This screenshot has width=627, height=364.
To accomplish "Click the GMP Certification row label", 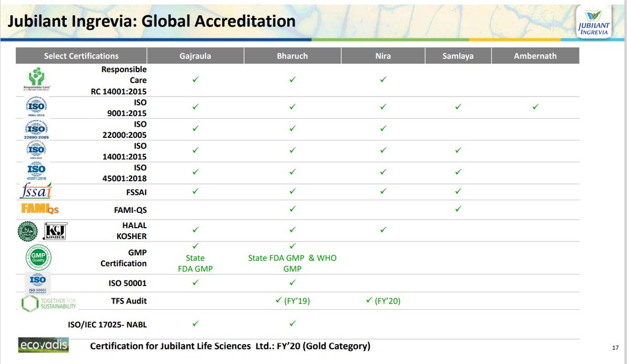I will click(x=123, y=258).
